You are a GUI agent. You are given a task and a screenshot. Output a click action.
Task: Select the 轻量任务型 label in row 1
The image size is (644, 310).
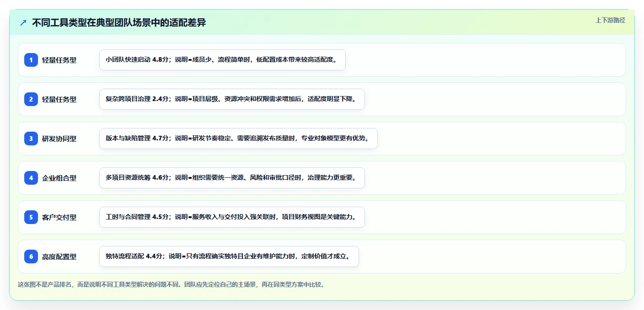pos(59,60)
